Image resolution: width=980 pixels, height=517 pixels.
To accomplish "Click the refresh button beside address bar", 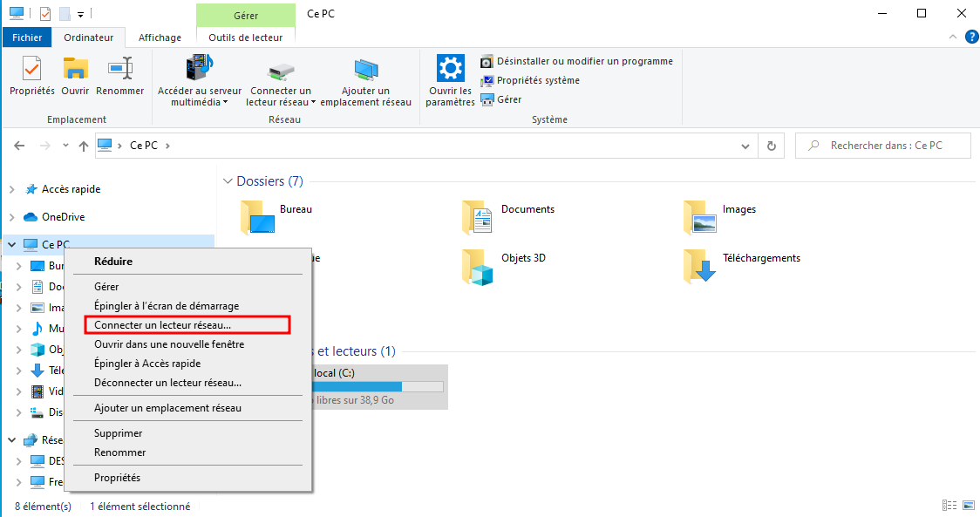I will 771,146.
